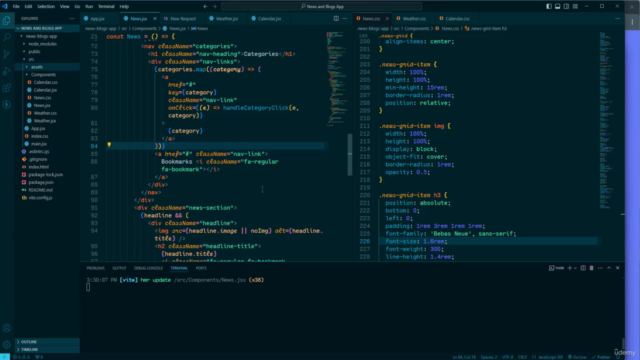This screenshot has width=640, height=360.
Task: Close the News.css tab
Action: click(387, 19)
